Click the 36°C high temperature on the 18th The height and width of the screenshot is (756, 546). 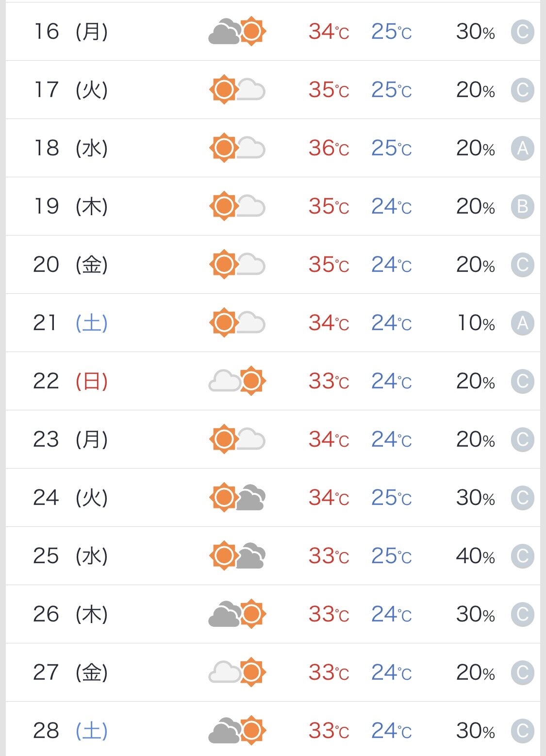coord(329,148)
